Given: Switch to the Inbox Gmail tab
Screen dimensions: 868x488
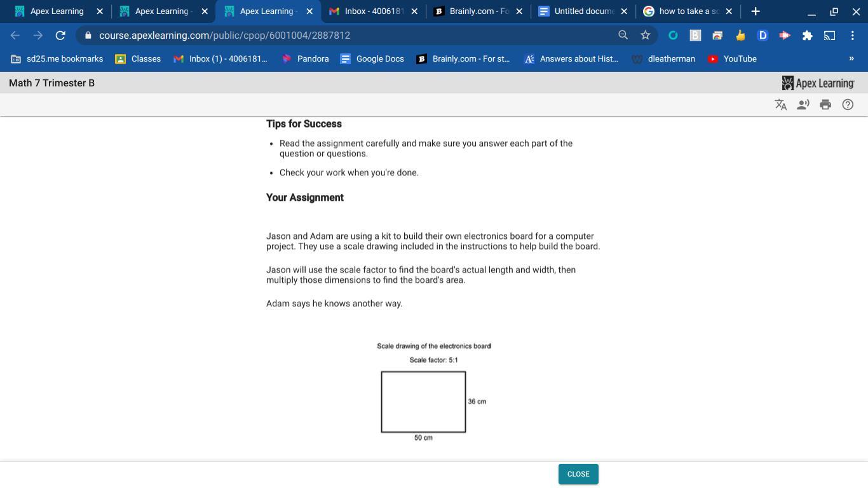Looking at the screenshot, I should tap(374, 11).
